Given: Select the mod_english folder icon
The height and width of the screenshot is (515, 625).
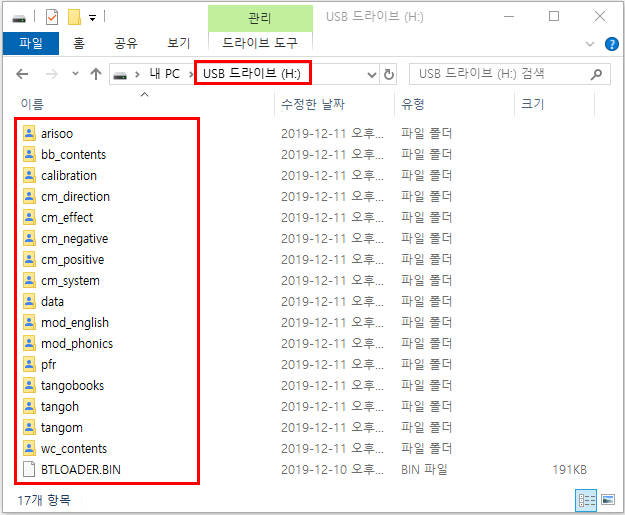Looking at the screenshot, I should (x=29, y=322).
